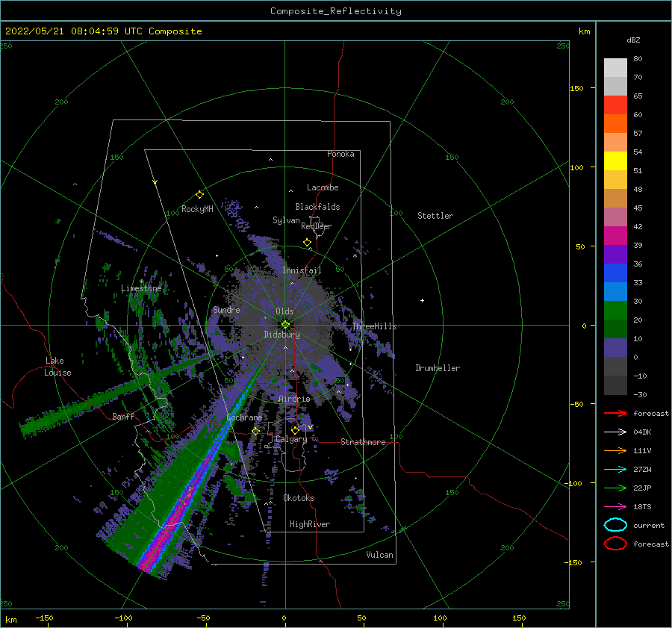The width and height of the screenshot is (672, 628).
Task: Click the Innisfail city label
Action: coord(302,270)
